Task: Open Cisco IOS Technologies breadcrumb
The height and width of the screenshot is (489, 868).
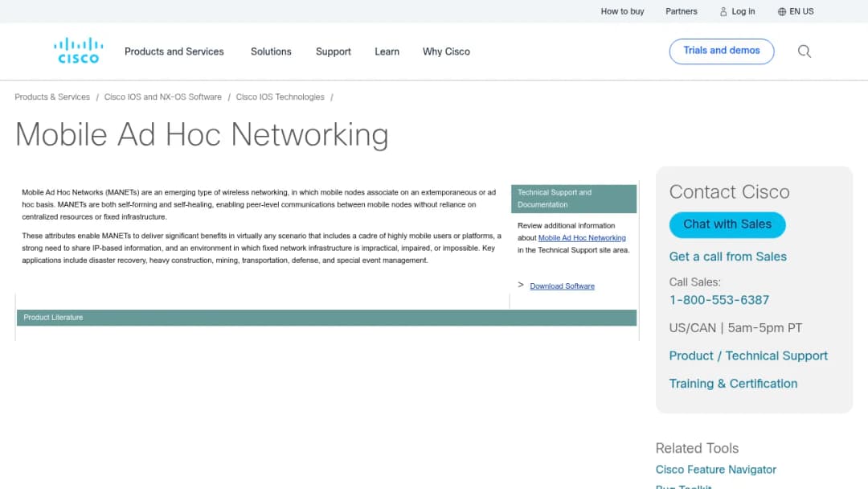Action: (280, 97)
